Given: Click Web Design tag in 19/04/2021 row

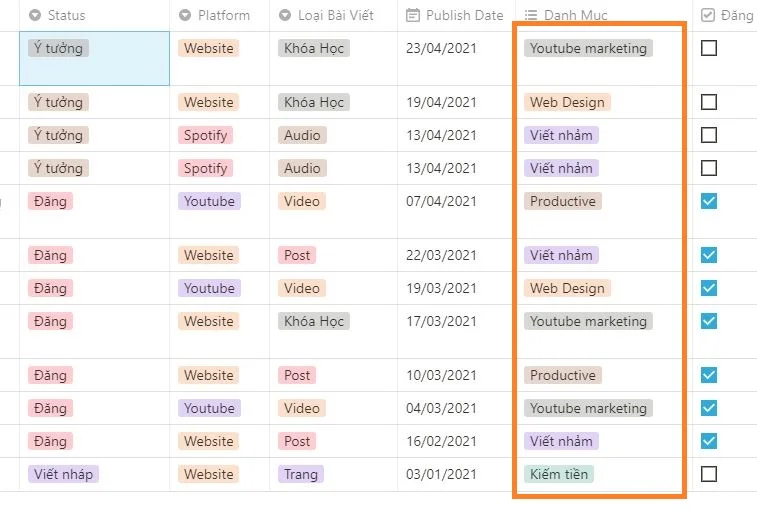Looking at the screenshot, I should click(567, 102).
